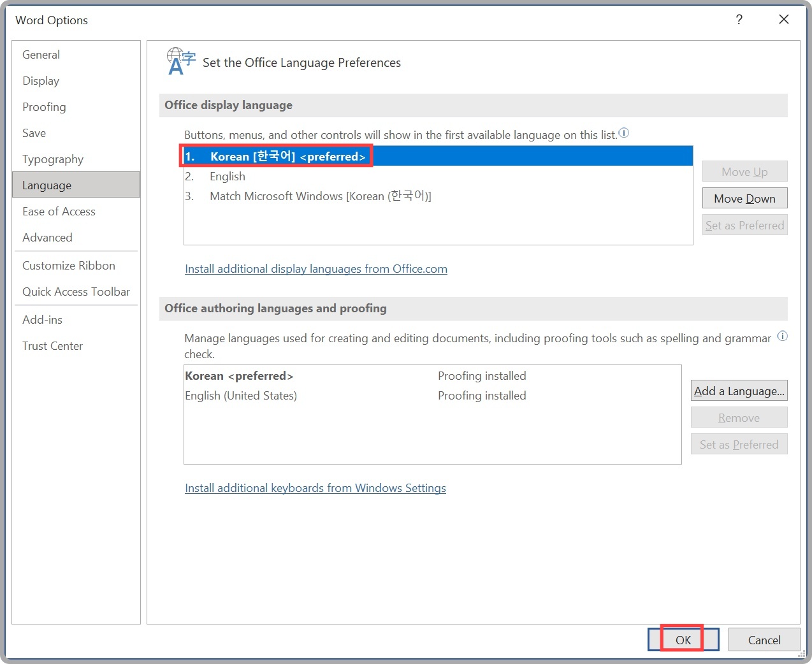Open the Trust Center category
This screenshot has height=664, width=812.
coord(76,346)
